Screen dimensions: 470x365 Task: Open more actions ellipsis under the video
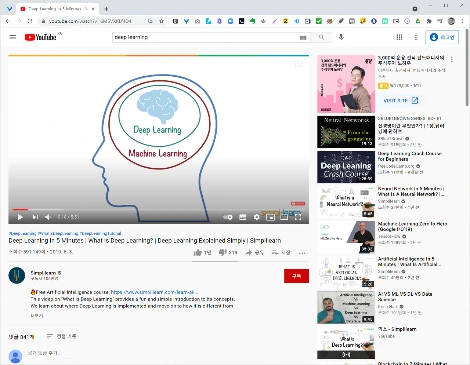pyautogui.click(x=302, y=253)
